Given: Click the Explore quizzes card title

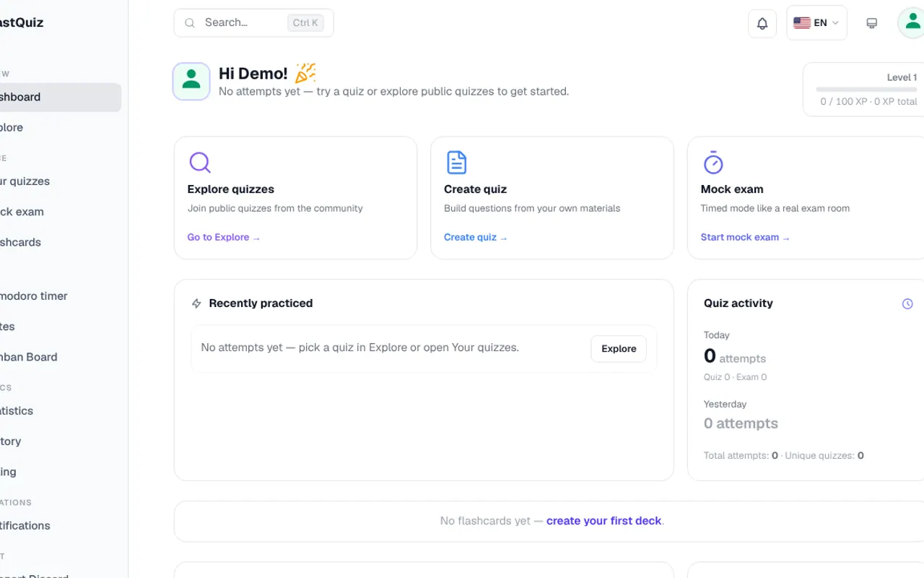Looking at the screenshot, I should point(231,189).
